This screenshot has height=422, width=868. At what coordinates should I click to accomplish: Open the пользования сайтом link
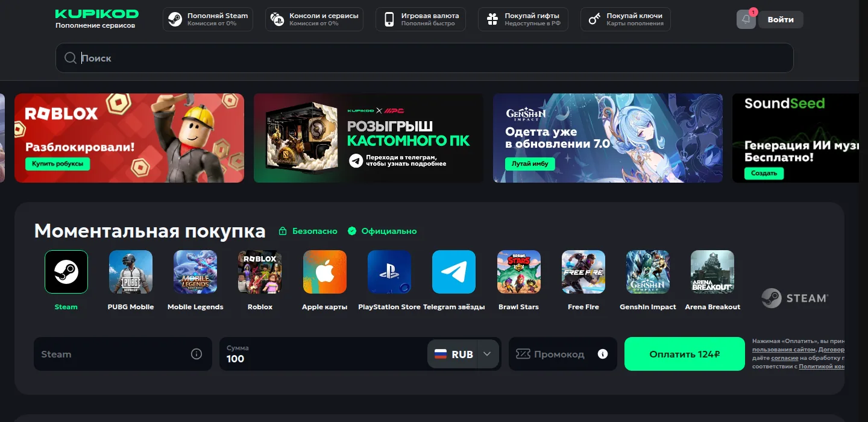click(x=784, y=350)
